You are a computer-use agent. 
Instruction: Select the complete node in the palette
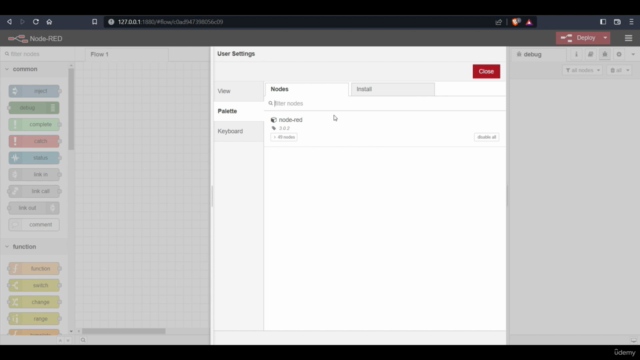click(x=34, y=124)
